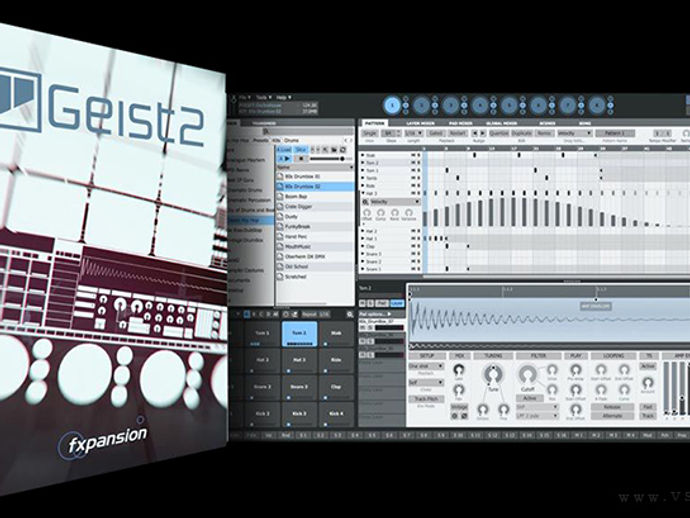This screenshot has height=518, width=690.
Task: Select engine 5 in the top bar
Action: (509, 106)
